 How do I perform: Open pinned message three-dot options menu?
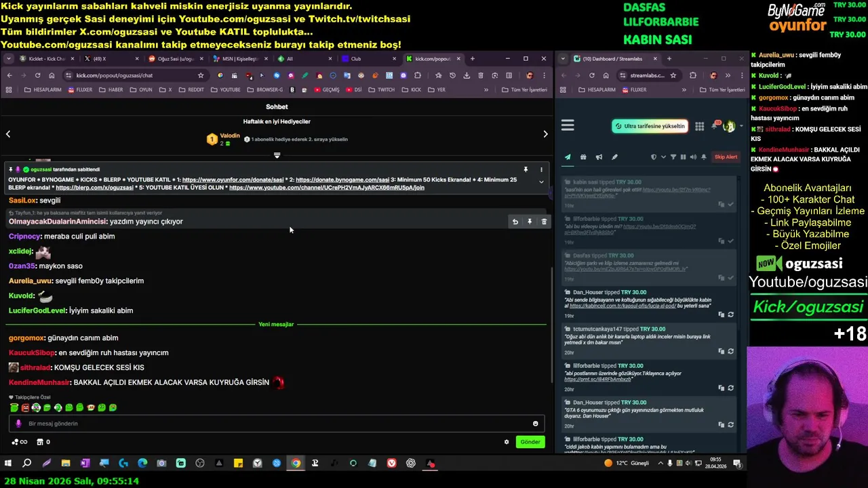pyautogui.click(x=541, y=169)
